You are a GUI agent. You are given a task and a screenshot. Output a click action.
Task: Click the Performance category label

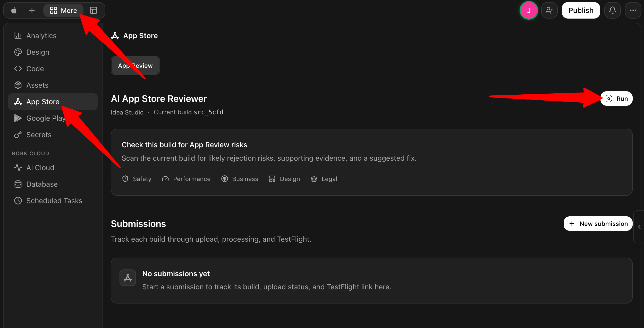pyautogui.click(x=186, y=179)
